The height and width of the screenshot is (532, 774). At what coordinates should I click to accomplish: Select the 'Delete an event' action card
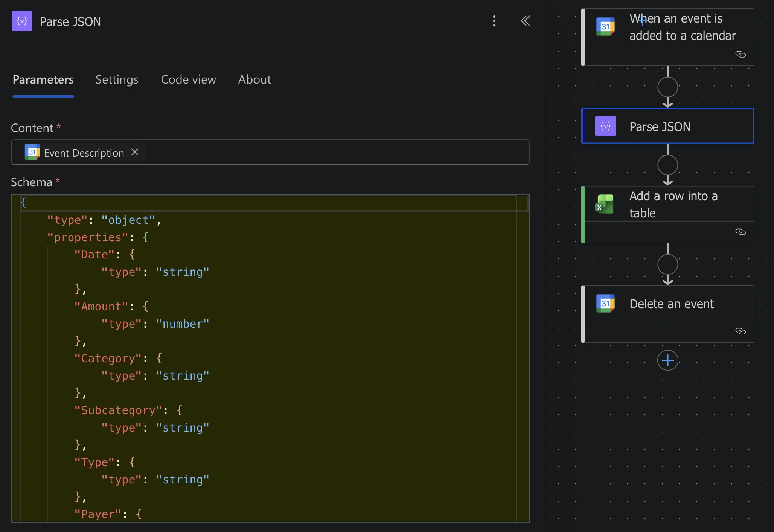pos(667,314)
